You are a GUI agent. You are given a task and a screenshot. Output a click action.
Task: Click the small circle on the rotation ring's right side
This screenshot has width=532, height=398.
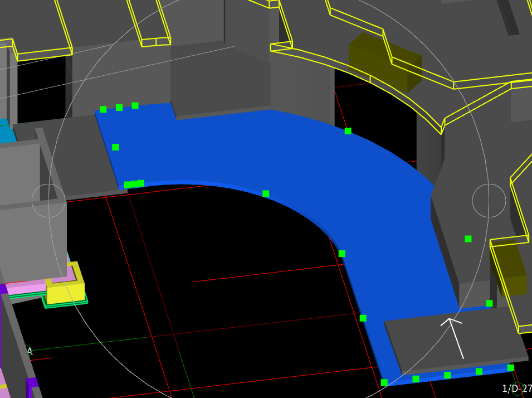[489, 201]
